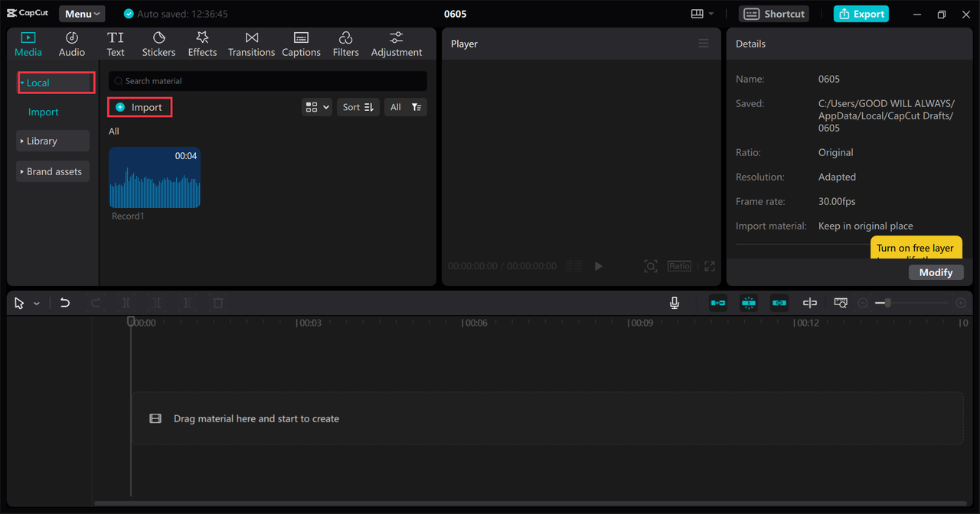Viewport: 980px width, 514px height.
Task: Open the Media tab
Action: coord(28,44)
